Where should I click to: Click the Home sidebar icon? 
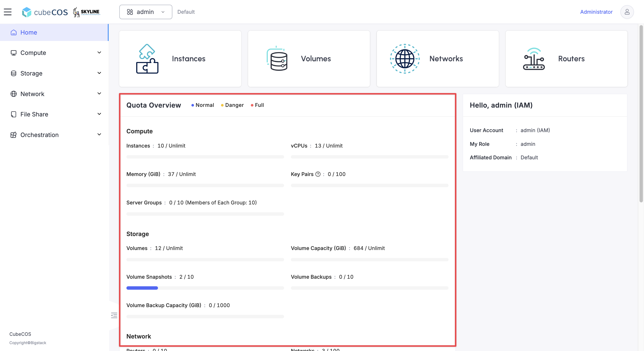13,33
